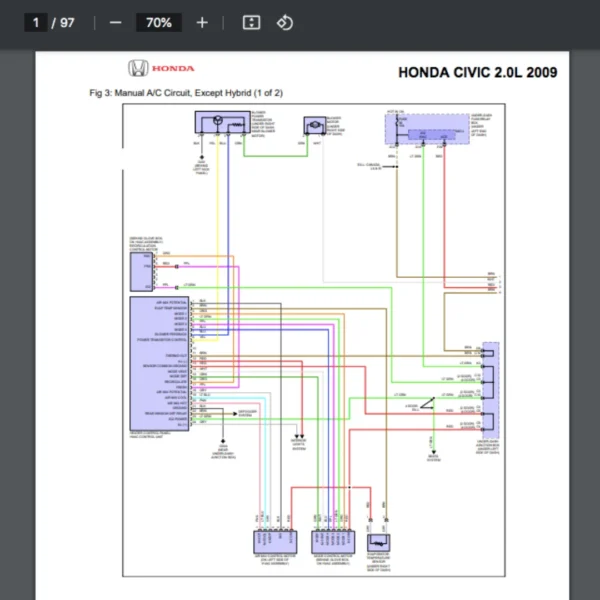The width and height of the screenshot is (600, 600).
Task: Click the Fig 3 Manual A/C Circuit caption
Action: click(186, 93)
